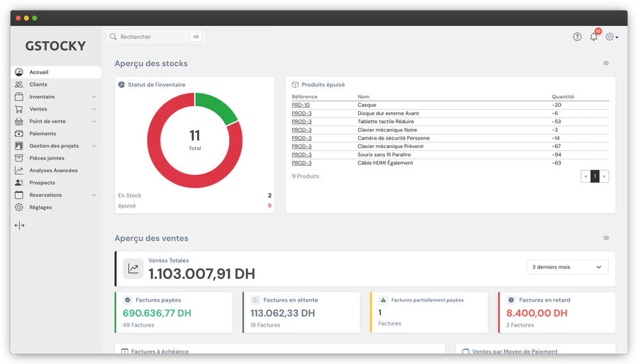Open PROD-3 link for Clavier mécanique Noire
The height and width of the screenshot is (364, 638).
pyautogui.click(x=301, y=130)
